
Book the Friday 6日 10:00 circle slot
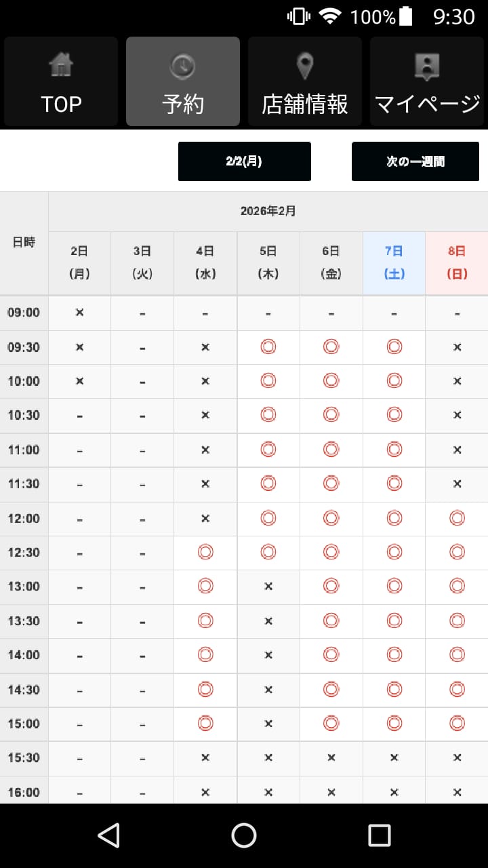click(x=331, y=381)
